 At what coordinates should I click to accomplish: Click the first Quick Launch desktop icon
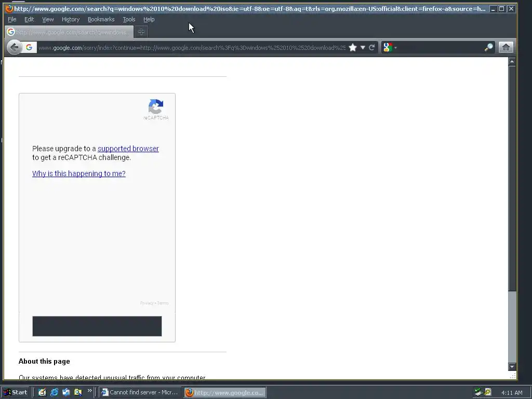click(42, 392)
